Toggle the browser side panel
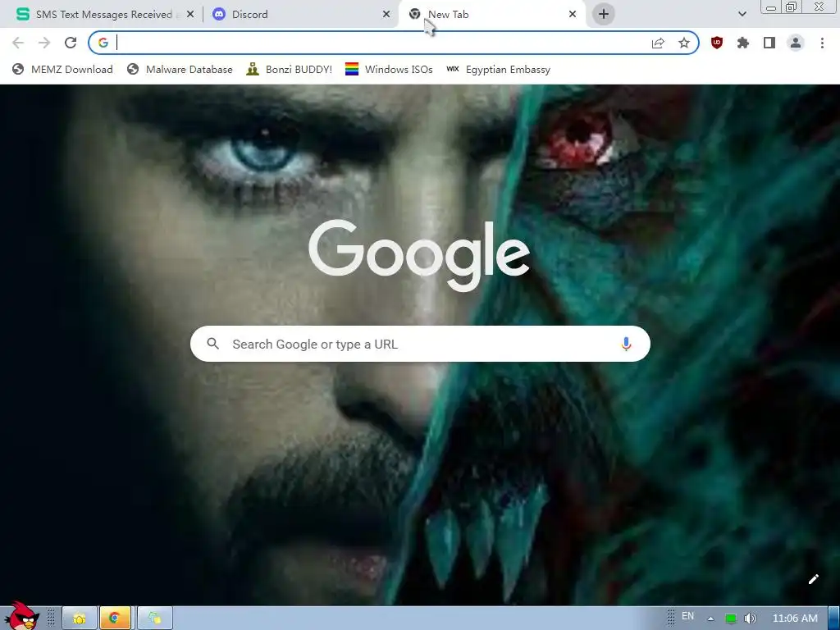This screenshot has width=840, height=630. pos(769,43)
